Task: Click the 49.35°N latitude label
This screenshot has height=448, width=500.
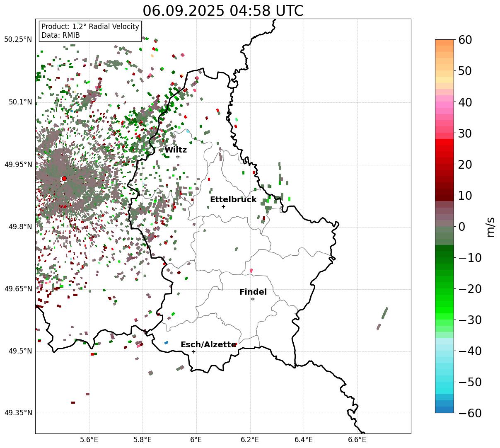Action: pos(18,413)
